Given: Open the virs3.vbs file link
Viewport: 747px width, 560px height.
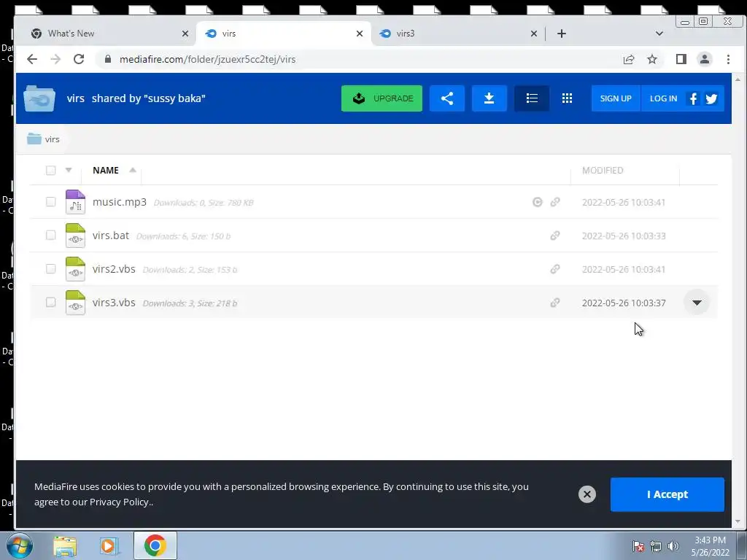Looking at the screenshot, I should click(x=114, y=303).
